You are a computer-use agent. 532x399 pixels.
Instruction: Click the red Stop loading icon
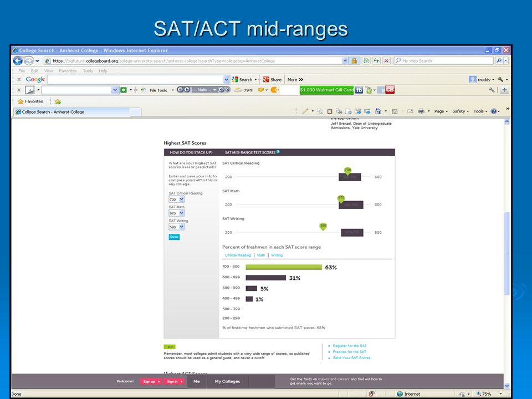(386, 61)
